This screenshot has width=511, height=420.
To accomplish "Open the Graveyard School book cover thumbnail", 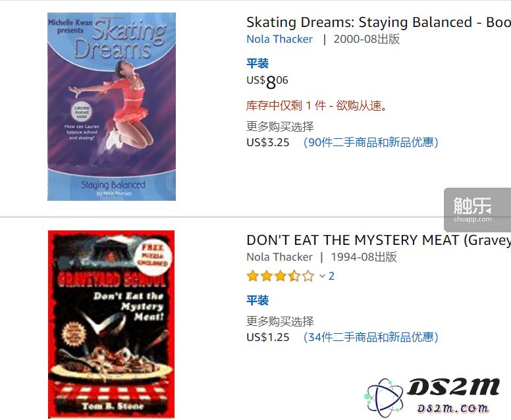I will (x=111, y=324).
